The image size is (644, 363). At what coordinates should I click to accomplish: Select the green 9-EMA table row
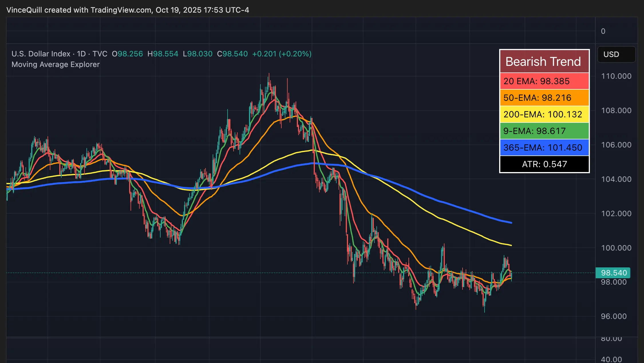pyautogui.click(x=544, y=131)
